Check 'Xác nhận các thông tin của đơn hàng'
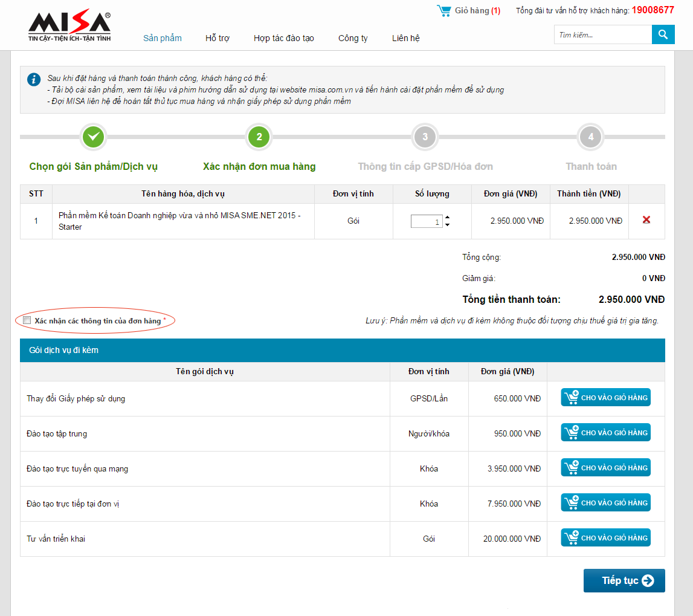The height and width of the screenshot is (616, 693). click(27, 320)
